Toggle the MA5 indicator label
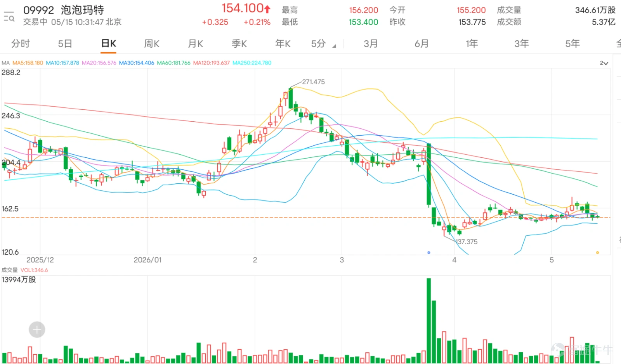Viewport: 621px width, 364px height. [28, 63]
